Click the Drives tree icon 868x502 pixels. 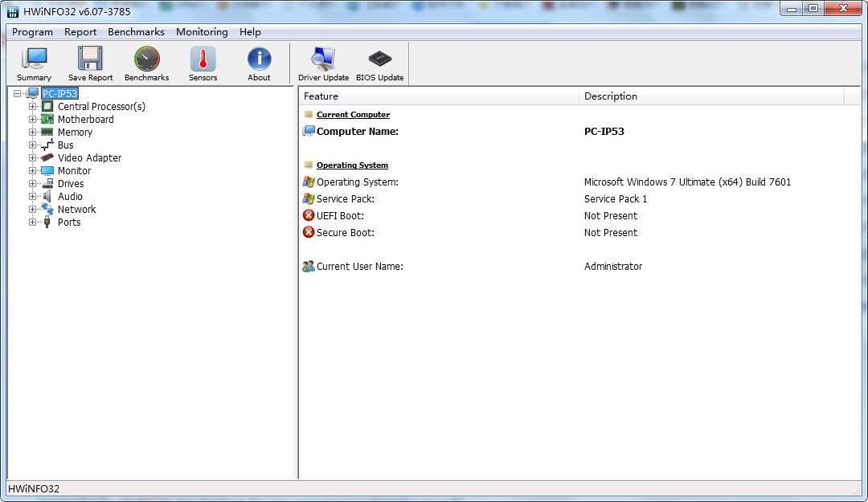coord(47,183)
